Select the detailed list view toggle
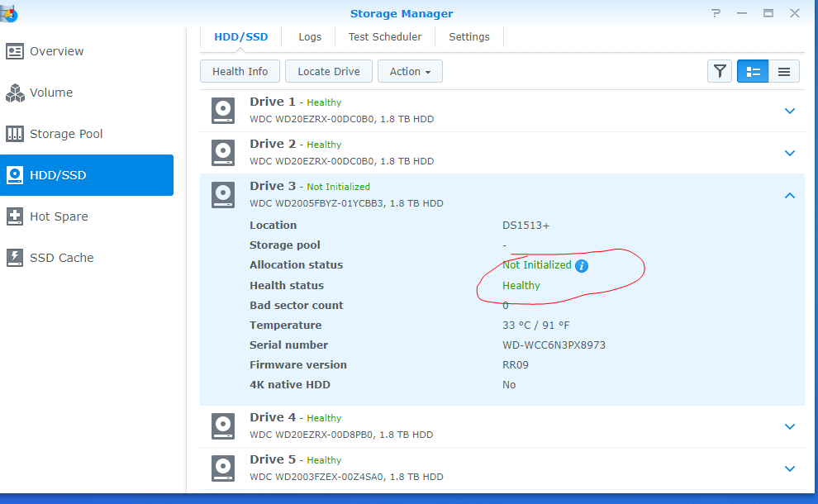 click(x=753, y=71)
